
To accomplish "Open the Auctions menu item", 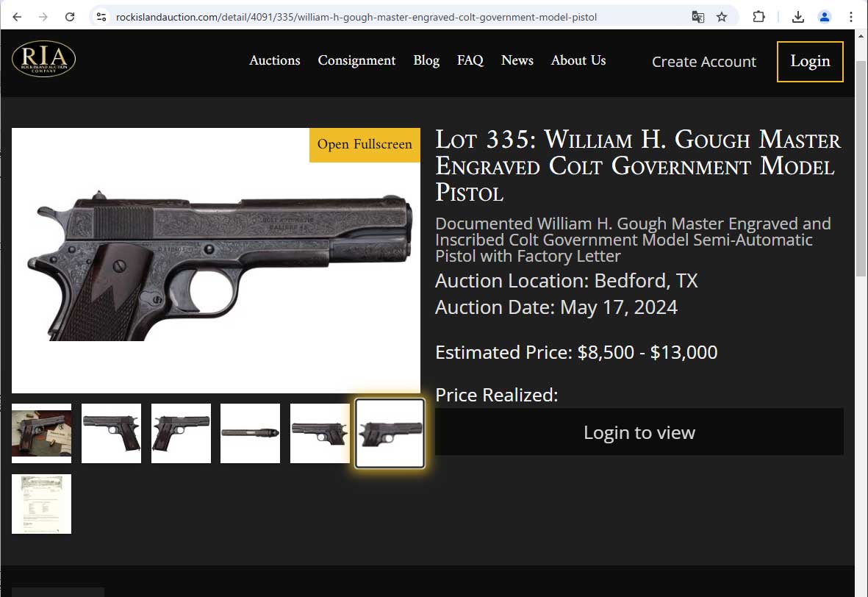I will (x=275, y=60).
